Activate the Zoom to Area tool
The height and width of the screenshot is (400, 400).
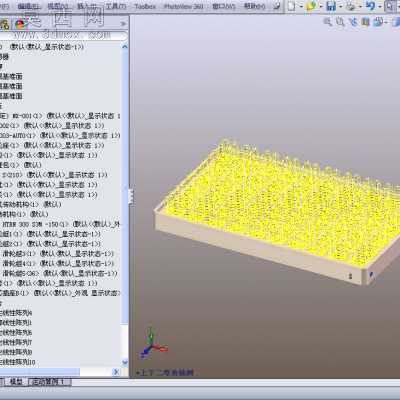pyautogui.click(x=340, y=22)
